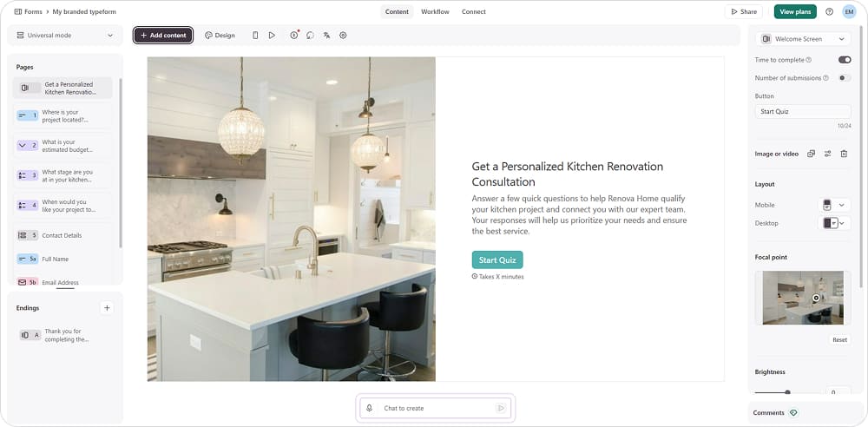868x427 pixels.
Task: Select page 5 Contact Details
Action: pyautogui.click(x=62, y=235)
